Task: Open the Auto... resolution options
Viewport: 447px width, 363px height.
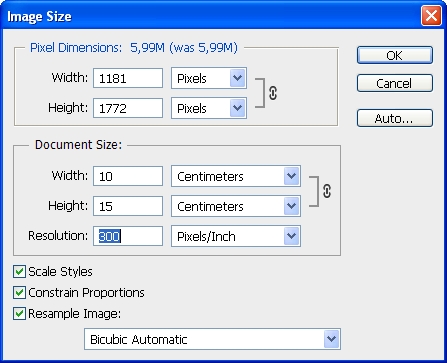Action: click(395, 118)
